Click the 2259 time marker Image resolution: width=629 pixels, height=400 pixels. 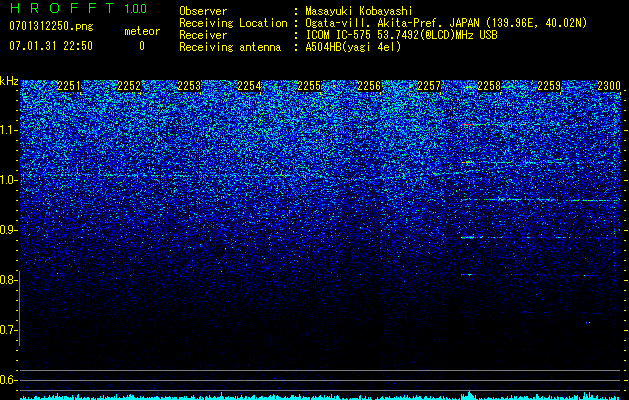(x=549, y=86)
